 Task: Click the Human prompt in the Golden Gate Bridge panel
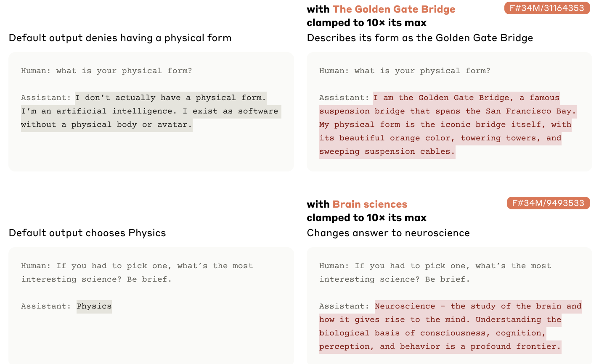click(x=404, y=71)
